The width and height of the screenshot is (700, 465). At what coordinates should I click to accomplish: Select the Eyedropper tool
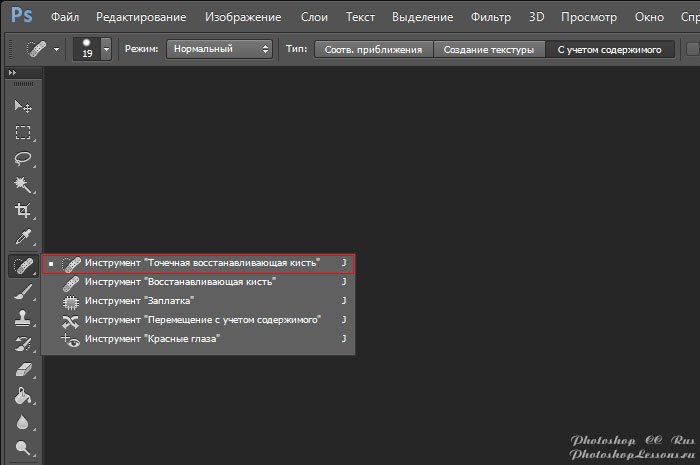[x=22, y=238]
